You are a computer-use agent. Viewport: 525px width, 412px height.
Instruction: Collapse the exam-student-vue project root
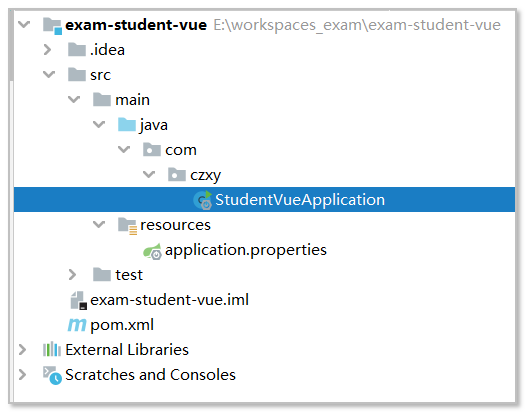tap(24, 24)
